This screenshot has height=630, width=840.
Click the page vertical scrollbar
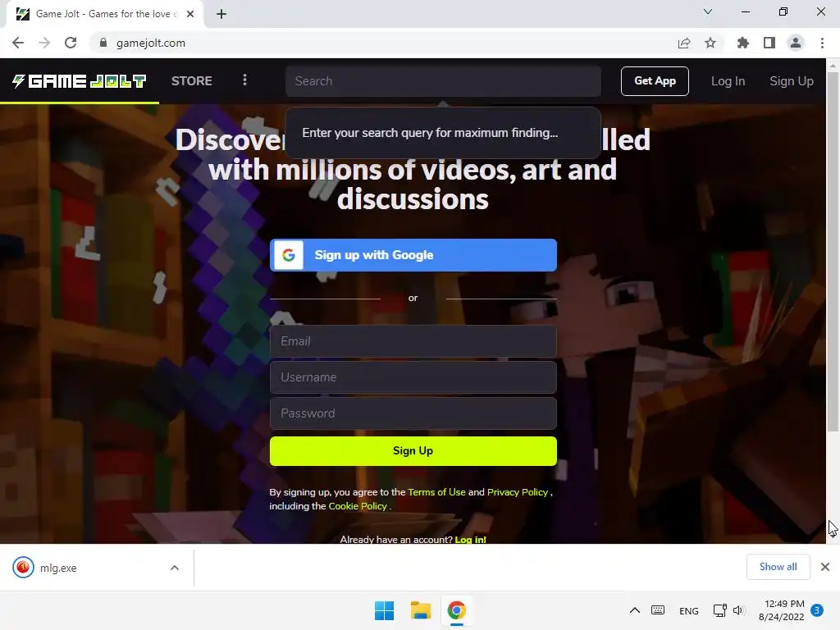pyautogui.click(x=833, y=252)
